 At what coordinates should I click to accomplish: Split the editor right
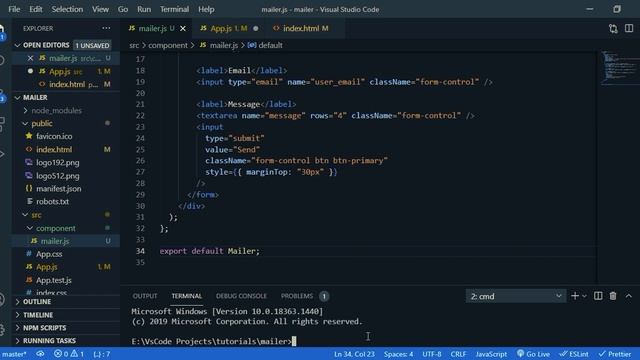[629, 29]
